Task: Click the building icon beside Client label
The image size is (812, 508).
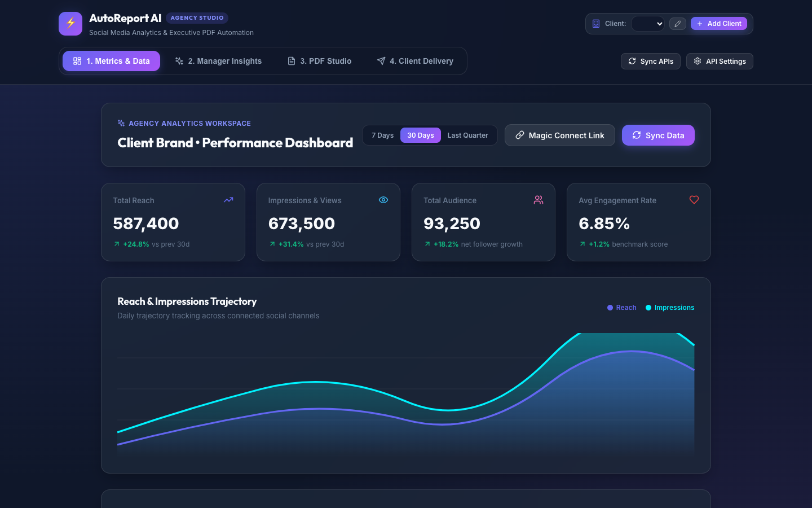Action: (x=596, y=24)
